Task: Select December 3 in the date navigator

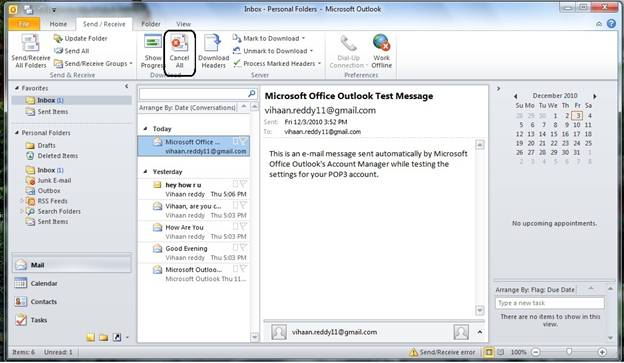Action: 577,115
